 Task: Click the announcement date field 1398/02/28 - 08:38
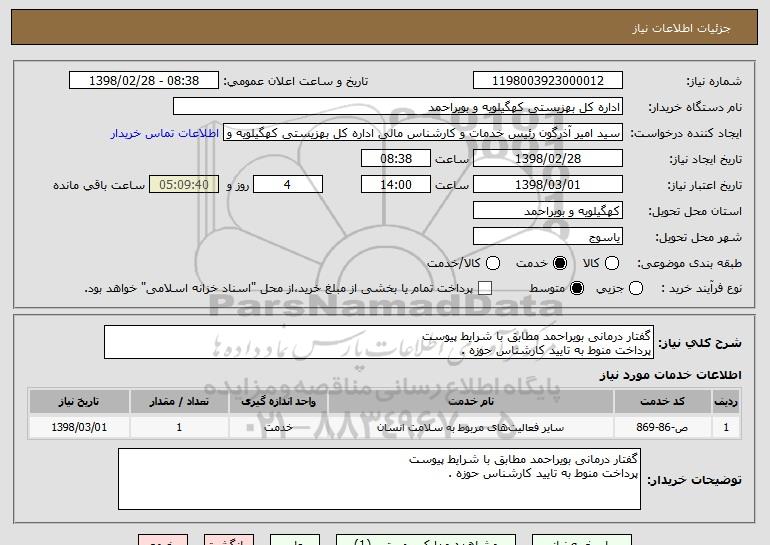(x=144, y=81)
